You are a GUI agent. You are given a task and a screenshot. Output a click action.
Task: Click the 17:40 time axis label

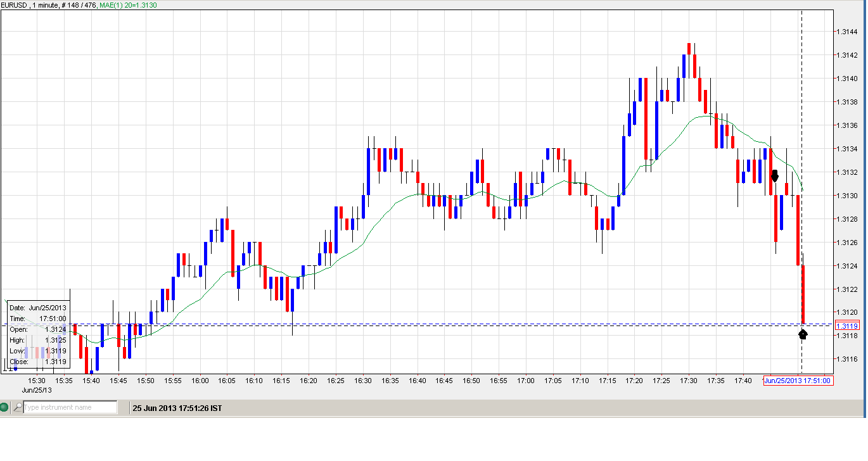743,381
